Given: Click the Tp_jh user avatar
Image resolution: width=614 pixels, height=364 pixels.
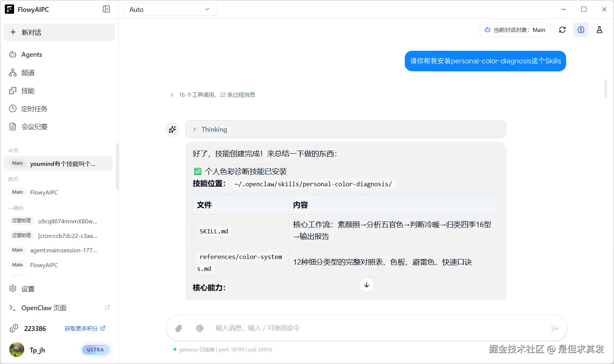Looking at the screenshot, I should 17,350.
